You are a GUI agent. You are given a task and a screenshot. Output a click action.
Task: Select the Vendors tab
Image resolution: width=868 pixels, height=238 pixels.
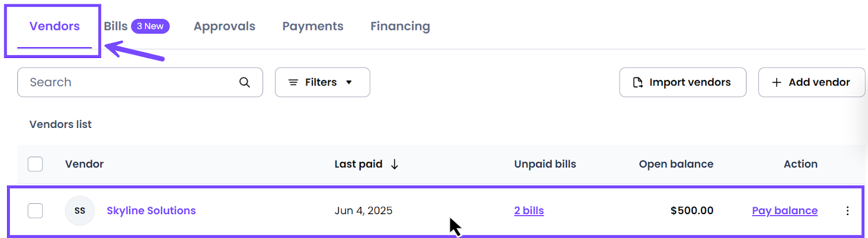54,26
